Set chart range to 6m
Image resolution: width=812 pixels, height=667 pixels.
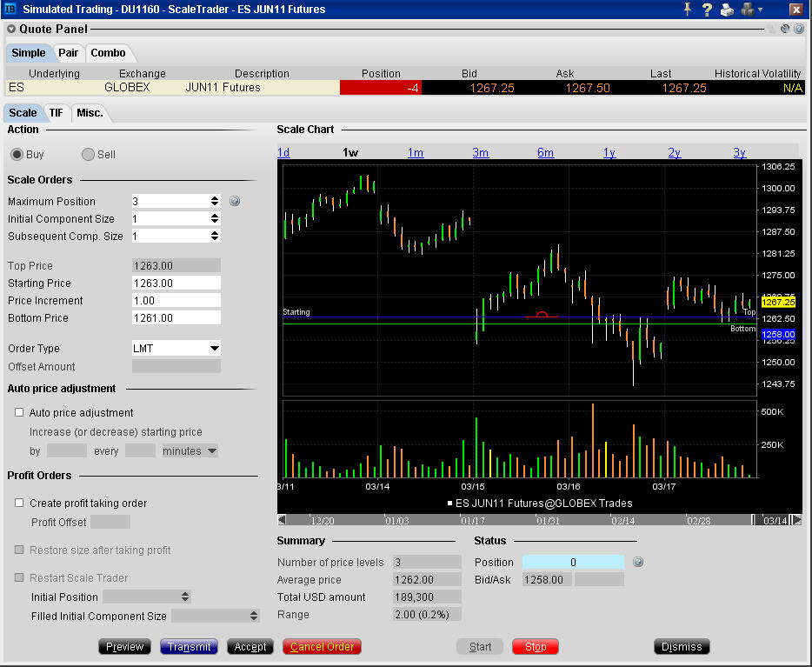[545, 153]
